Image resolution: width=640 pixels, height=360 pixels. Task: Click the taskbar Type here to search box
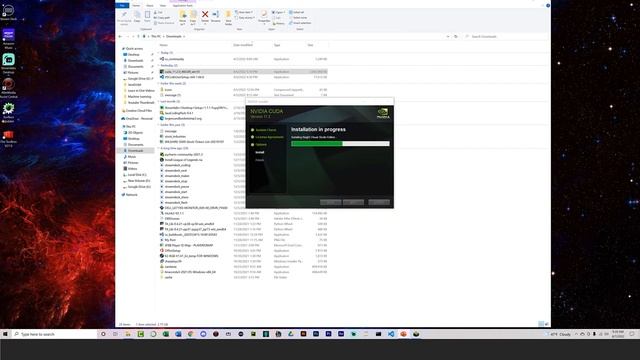click(x=54, y=334)
